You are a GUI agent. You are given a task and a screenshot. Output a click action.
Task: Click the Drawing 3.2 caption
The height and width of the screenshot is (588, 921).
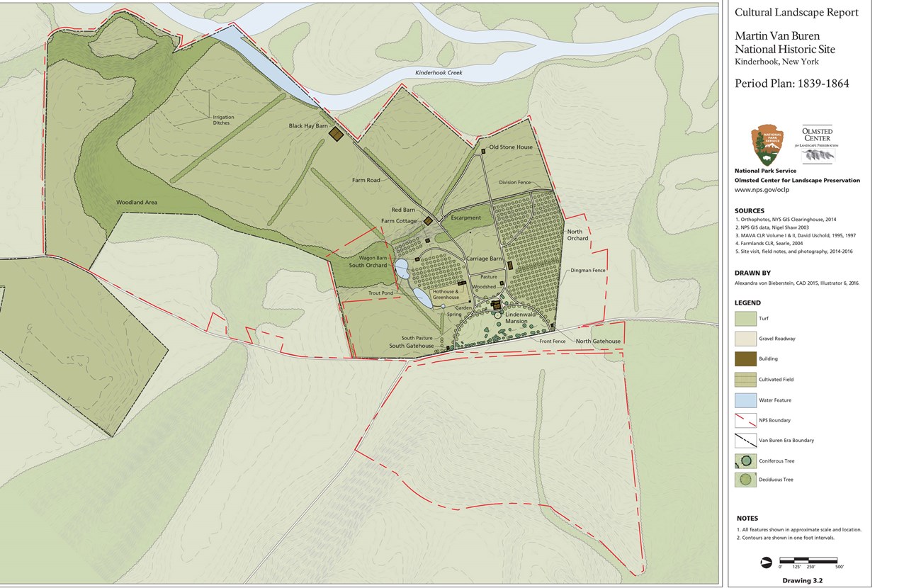801,580
